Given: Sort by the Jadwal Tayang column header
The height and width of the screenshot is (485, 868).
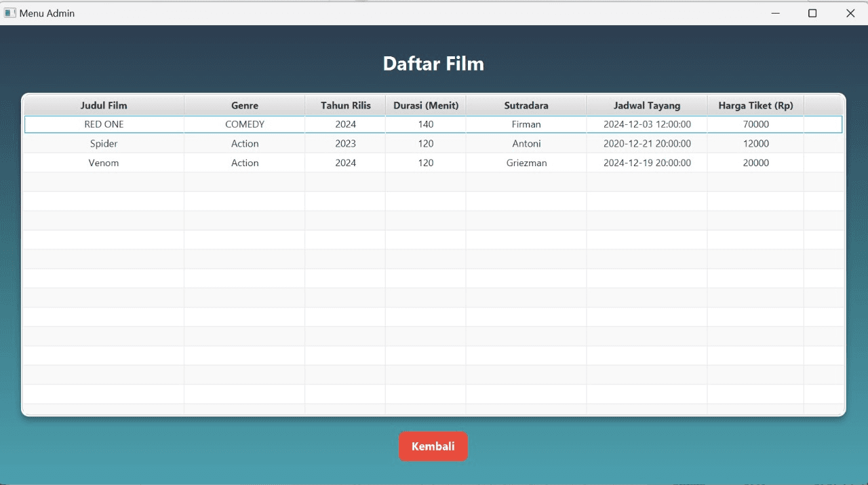Looking at the screenshot, I should 647,105.
